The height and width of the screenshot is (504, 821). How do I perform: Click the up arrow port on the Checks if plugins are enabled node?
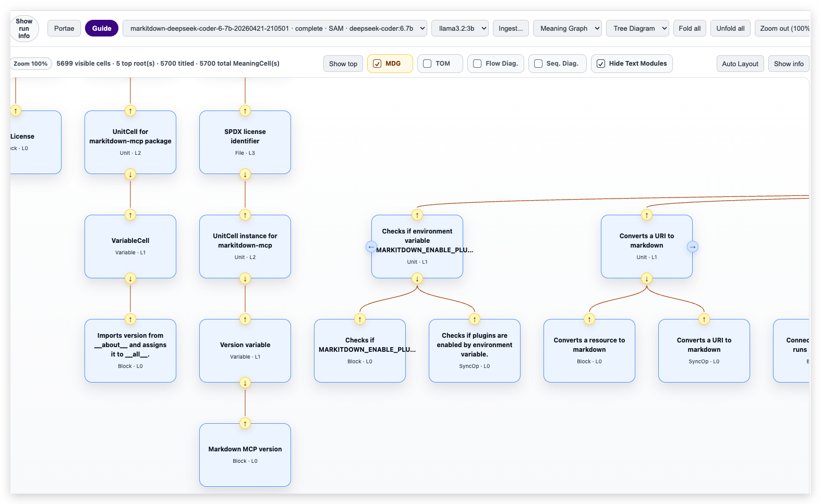[475, 319]
